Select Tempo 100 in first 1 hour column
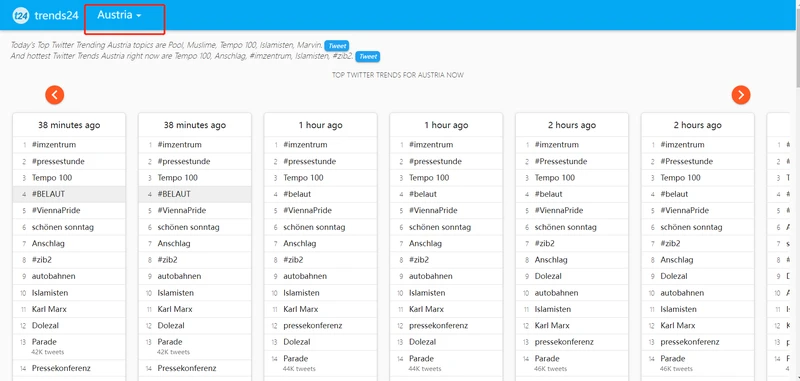The width and height of the screenshot is (800, 381). coord(303,178)
